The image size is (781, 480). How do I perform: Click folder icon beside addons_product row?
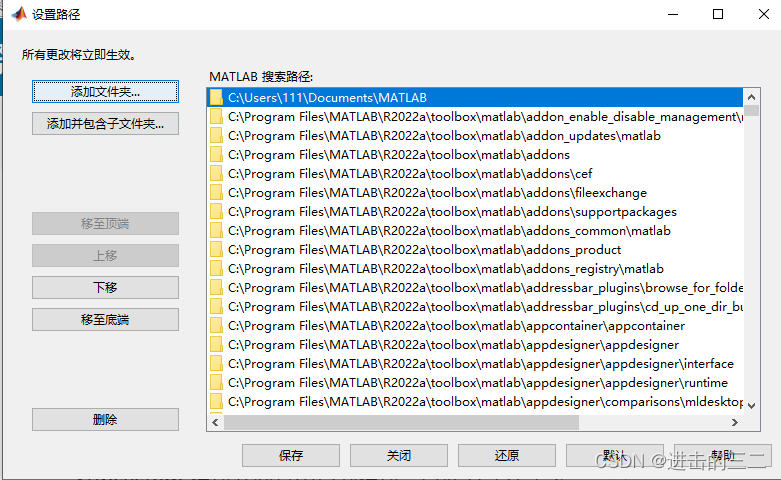216,249
